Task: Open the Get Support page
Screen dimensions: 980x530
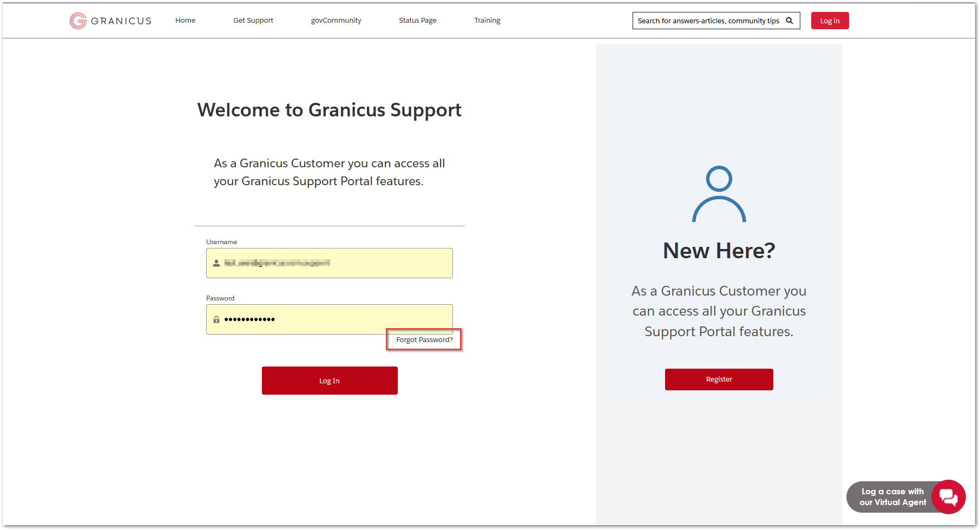Action: point(253,20)
